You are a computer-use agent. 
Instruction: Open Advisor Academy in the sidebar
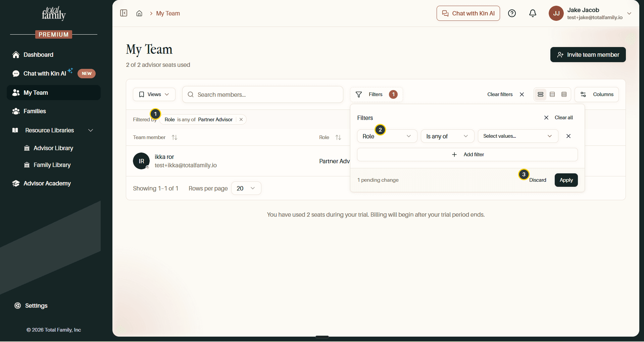(54, 183)
